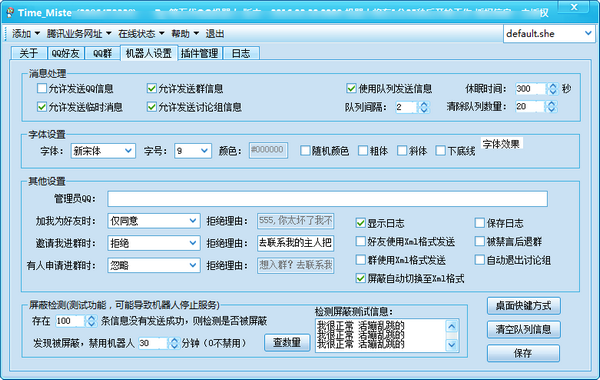Decrease 清除队列数量 with the down arrow
Viewport: 600px width, 380px height.
(x=551, y=109)
